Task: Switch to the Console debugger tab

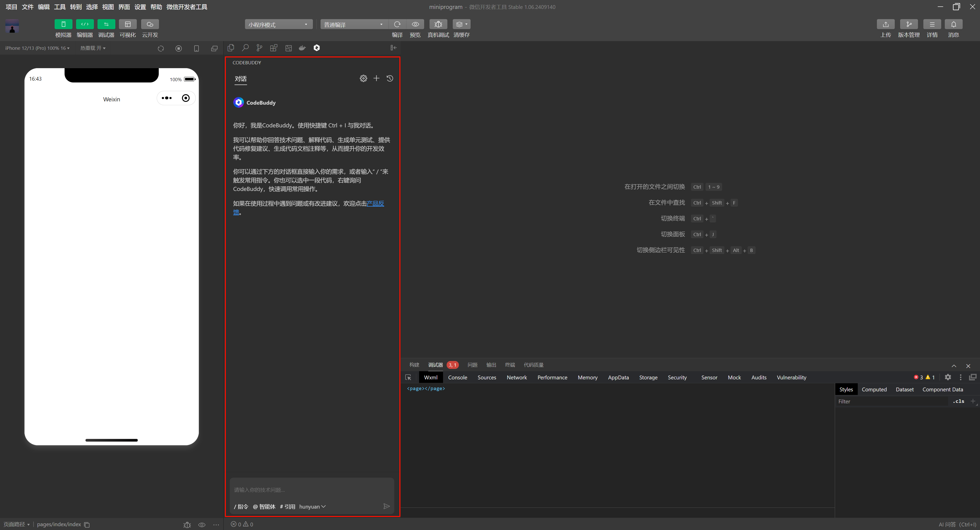Action: [x=458, y=377]
